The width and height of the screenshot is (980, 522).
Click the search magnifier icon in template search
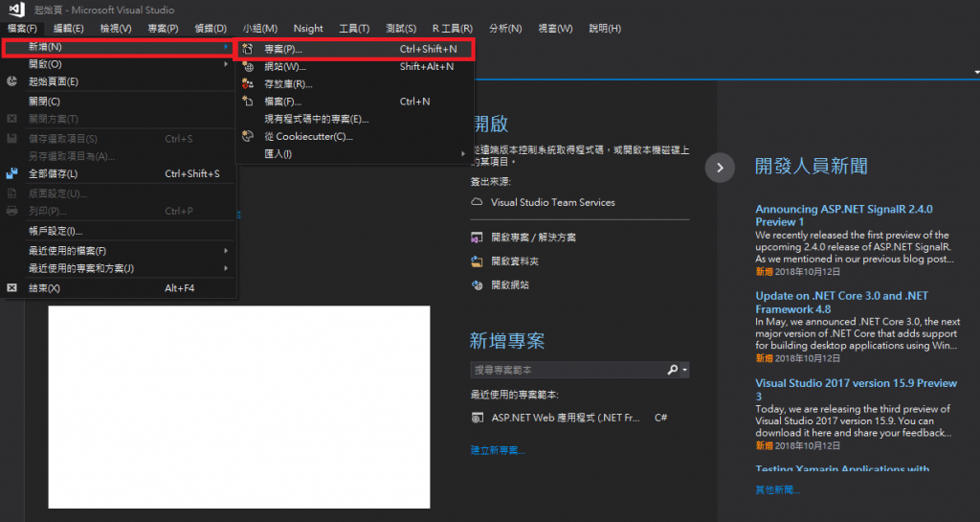tap(673, 370)
